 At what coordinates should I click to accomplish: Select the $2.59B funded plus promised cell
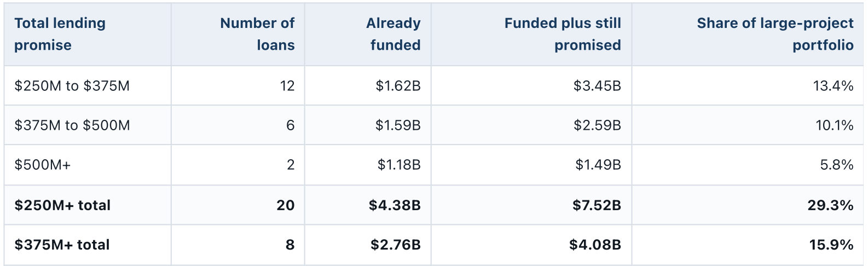(597, 125)
